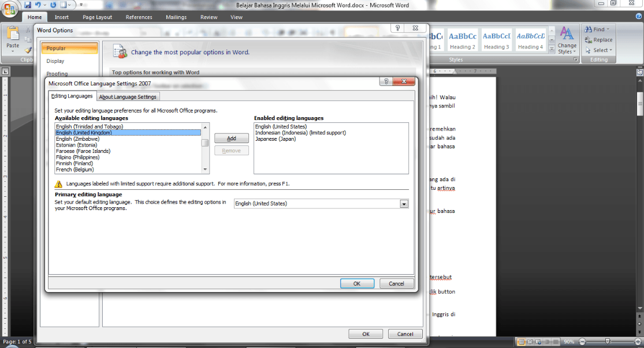Click Add to enable selected language
644x348 pixels.
232,139
